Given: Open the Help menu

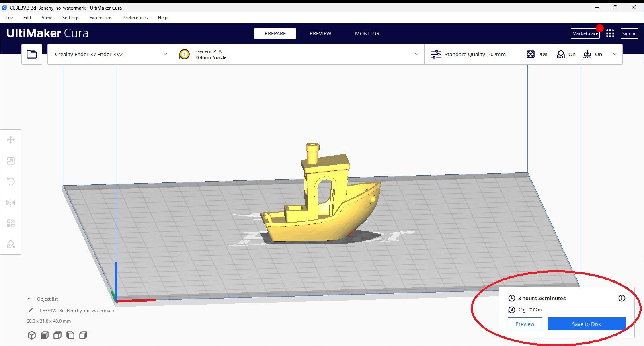Looking at the screenshot, I should click(163, 18).
